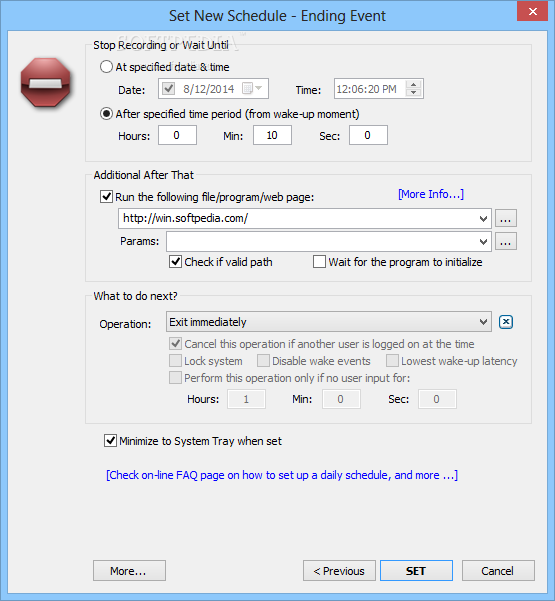Click the Cancel button
The image size is (555, 601).
pyautogui.click(x=498, y=571)
